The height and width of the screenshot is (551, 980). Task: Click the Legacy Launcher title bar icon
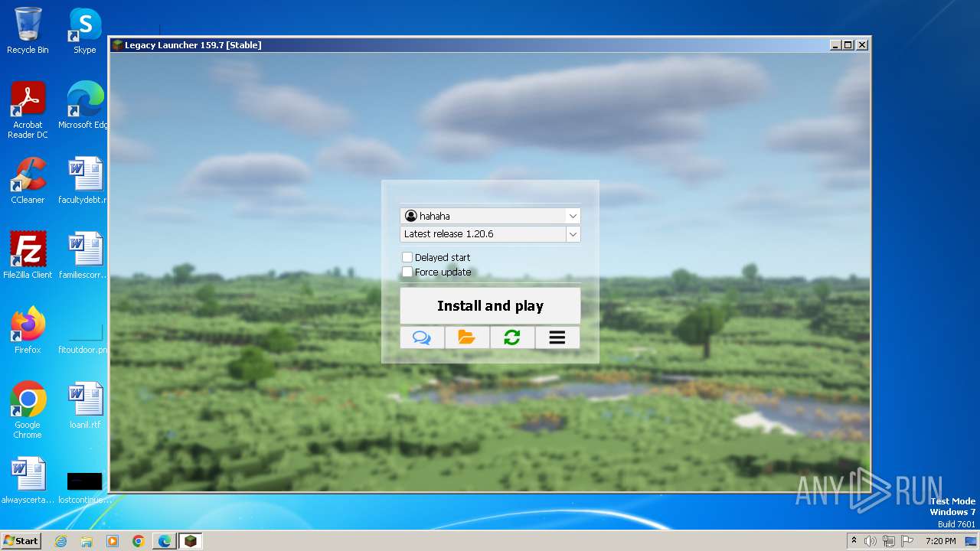click(117, 45)
